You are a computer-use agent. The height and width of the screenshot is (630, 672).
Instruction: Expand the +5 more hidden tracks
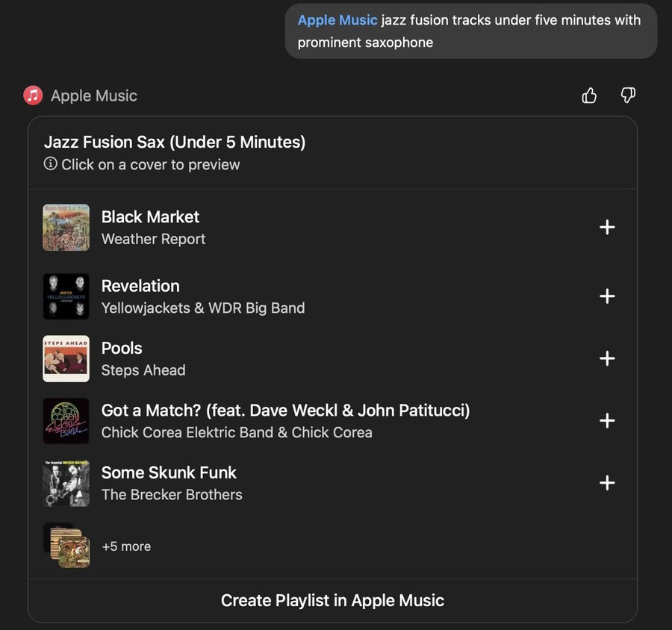[126, 546]
